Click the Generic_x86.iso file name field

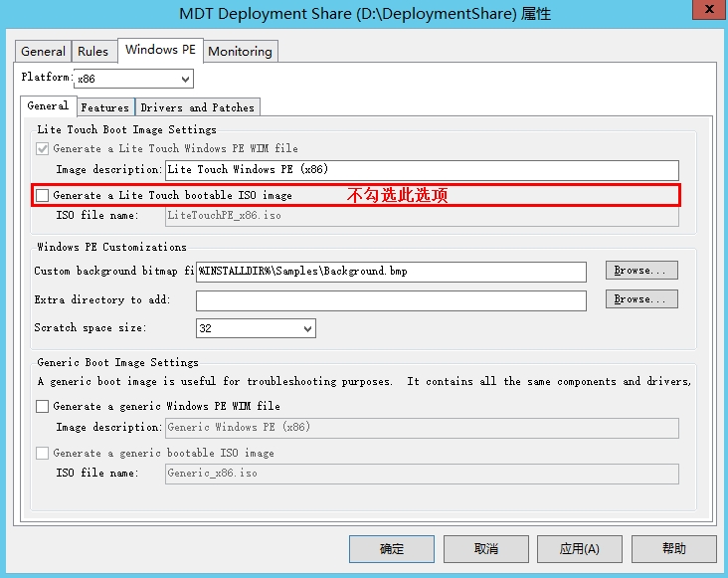pyautogui.click(x=422, y=474)
